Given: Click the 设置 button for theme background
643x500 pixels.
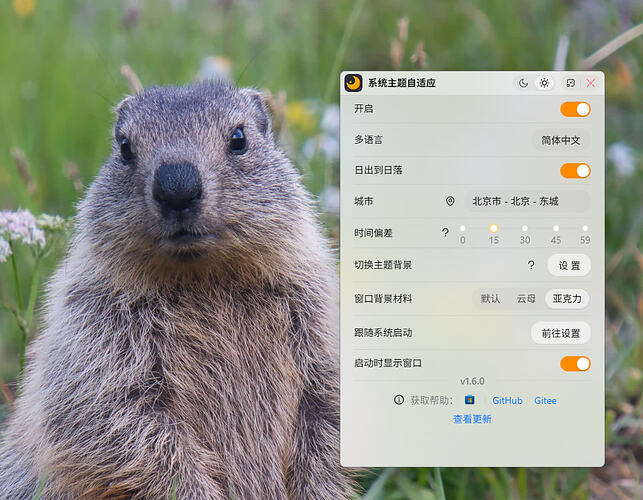Looking at the screenshot, I should (569, 265).
